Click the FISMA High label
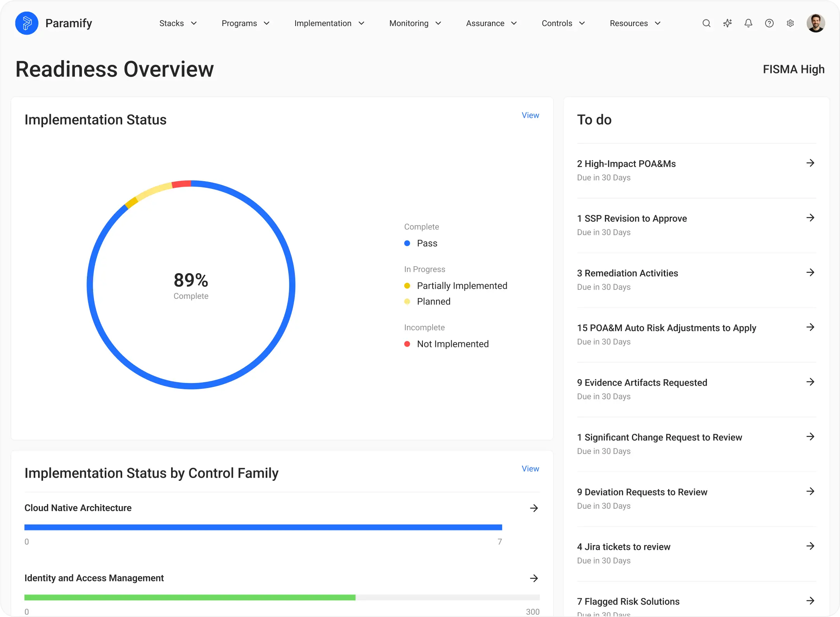 794,69
